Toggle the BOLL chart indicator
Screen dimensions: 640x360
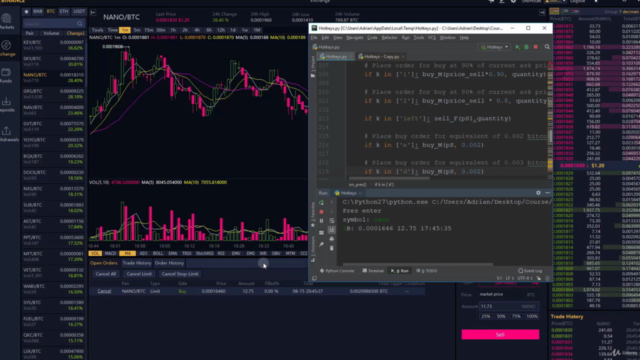point(158,253)
